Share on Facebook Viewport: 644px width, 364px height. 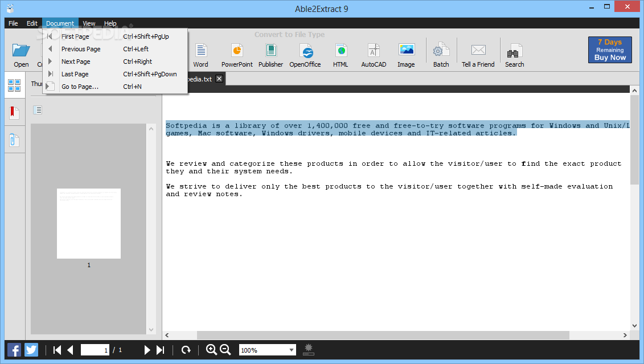click(x=14, y=350)
